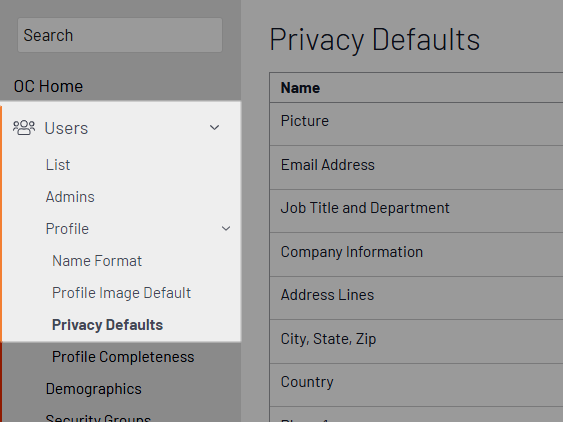Select Privacy Defaults in sidebar
Viewport: 563px width, 422px height.
coord(107,325)
